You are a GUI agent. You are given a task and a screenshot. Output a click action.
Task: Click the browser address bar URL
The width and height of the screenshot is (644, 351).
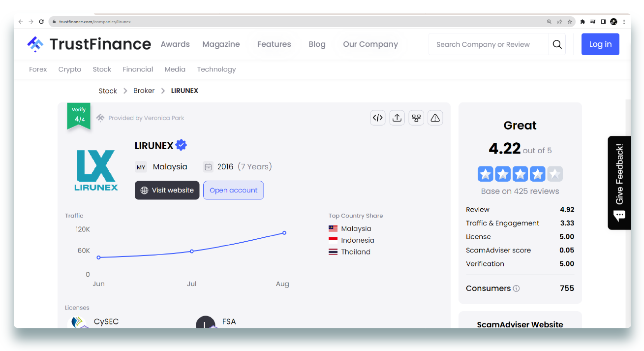(95, 22)
